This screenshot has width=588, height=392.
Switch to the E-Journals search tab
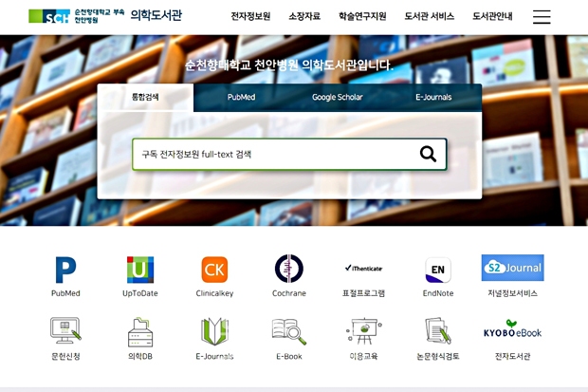[x=433, y=97]
